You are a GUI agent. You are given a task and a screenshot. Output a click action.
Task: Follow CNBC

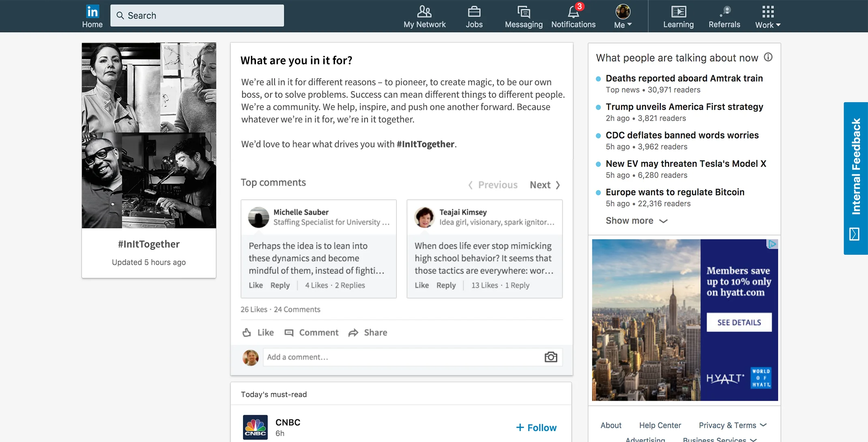[536, 427]
